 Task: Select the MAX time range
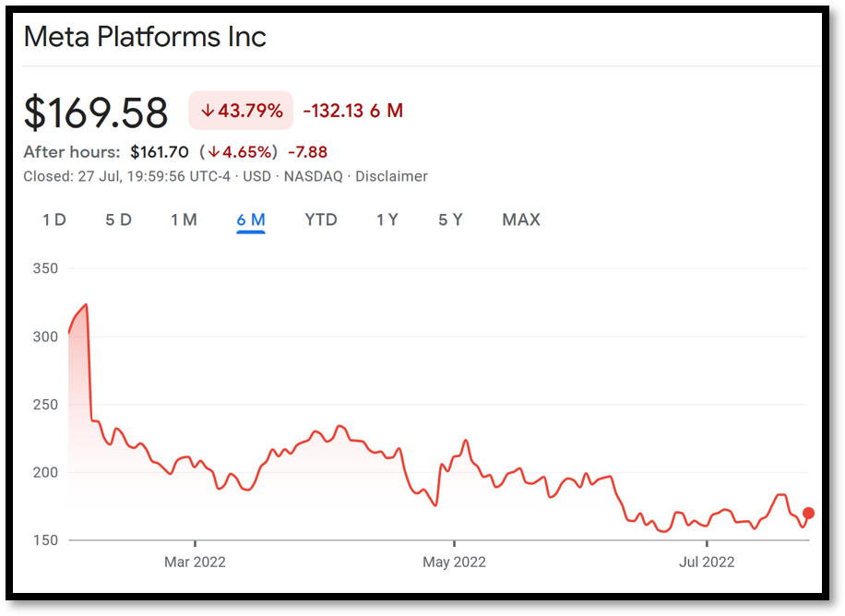coord(520,219)
